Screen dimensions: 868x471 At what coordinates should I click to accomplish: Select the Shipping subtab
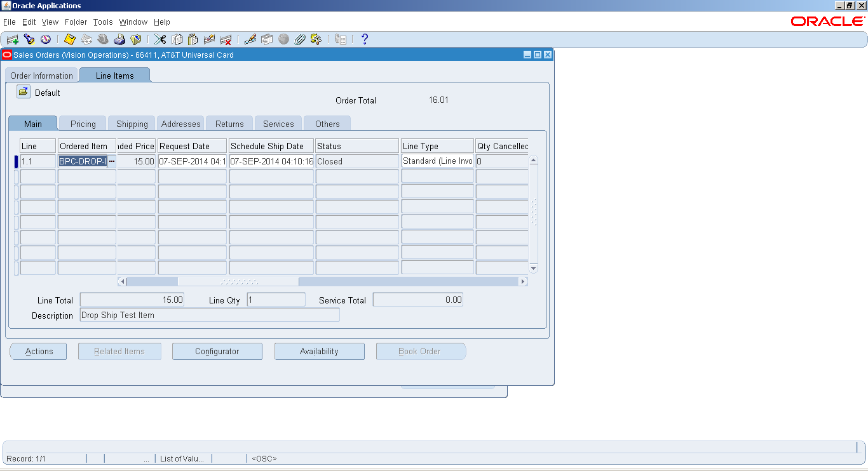click(131, 123)
